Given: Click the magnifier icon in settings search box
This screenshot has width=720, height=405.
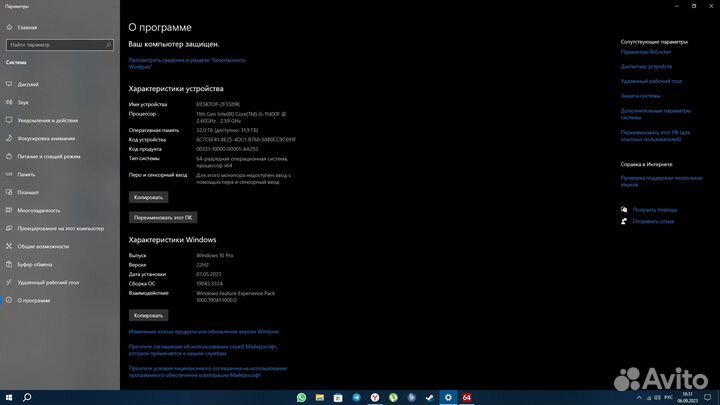Looking at the screenshot, I should [x=108, y=45].
